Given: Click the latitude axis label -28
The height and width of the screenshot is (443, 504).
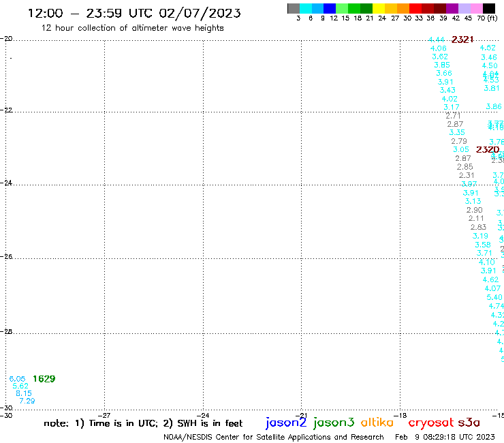Looking at the screenshot, I should pos(6,332).
